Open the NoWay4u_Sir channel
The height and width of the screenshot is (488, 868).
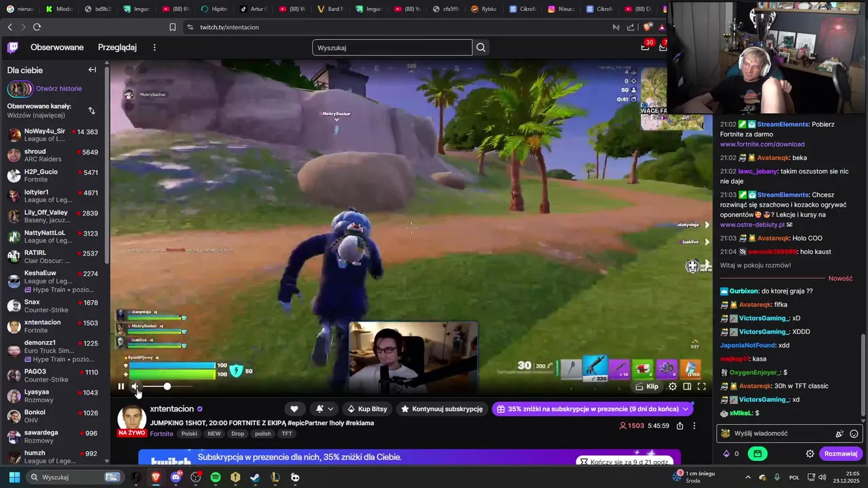pos(53,134)
